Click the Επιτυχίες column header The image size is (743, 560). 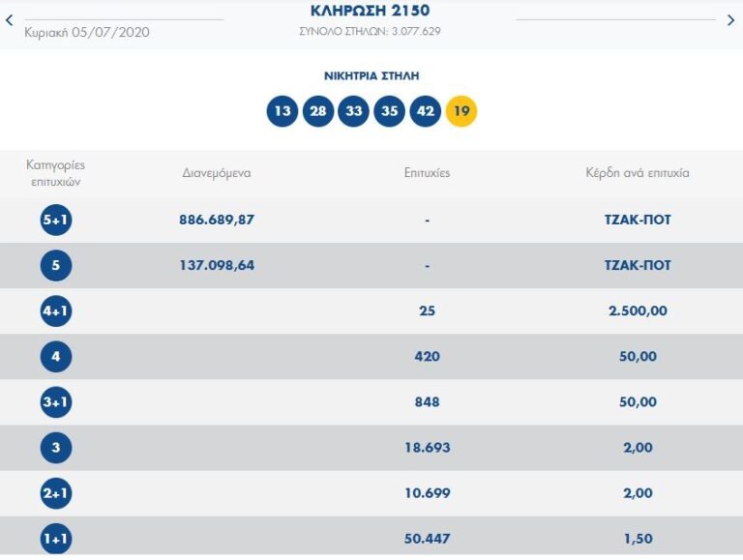click(427, 173)
